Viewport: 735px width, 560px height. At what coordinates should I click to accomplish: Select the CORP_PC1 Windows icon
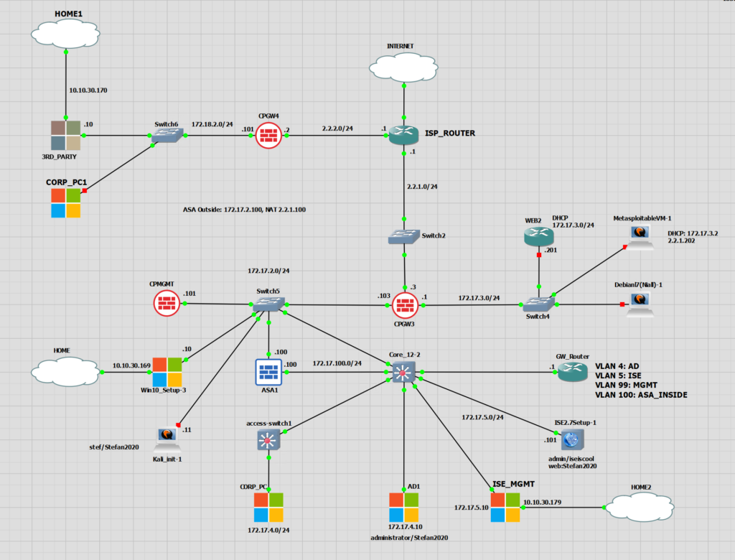[66, 202]
